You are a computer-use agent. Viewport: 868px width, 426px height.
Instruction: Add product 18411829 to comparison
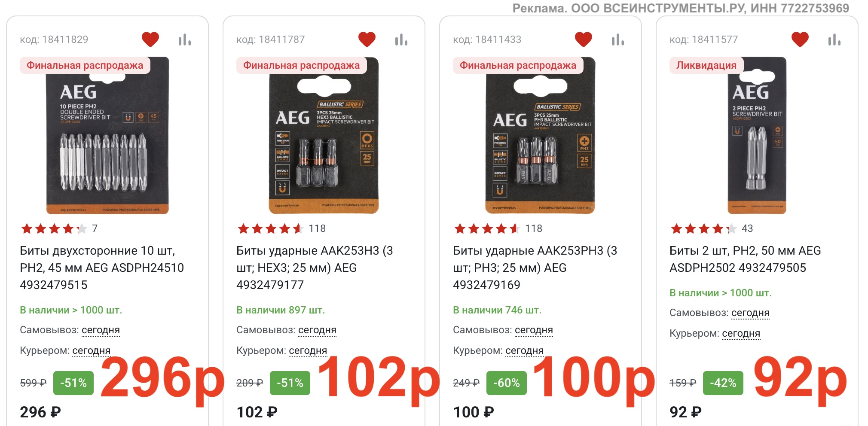[185, 40]
